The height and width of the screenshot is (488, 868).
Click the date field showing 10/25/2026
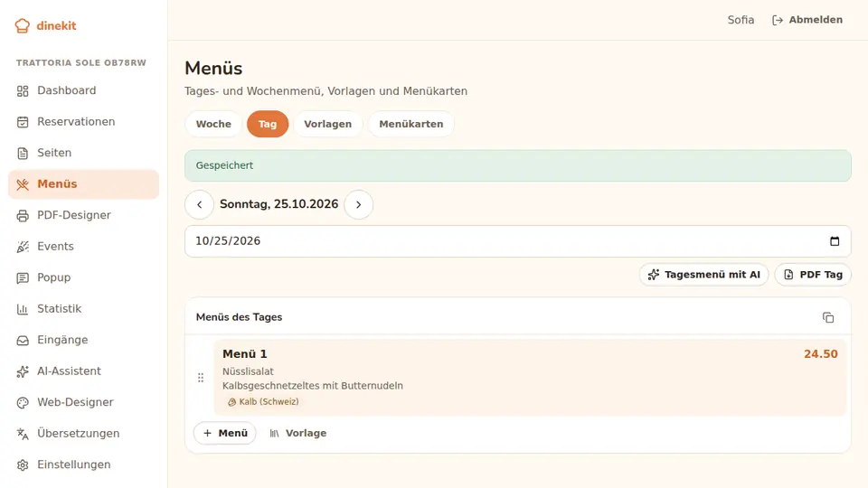(517, 241)
